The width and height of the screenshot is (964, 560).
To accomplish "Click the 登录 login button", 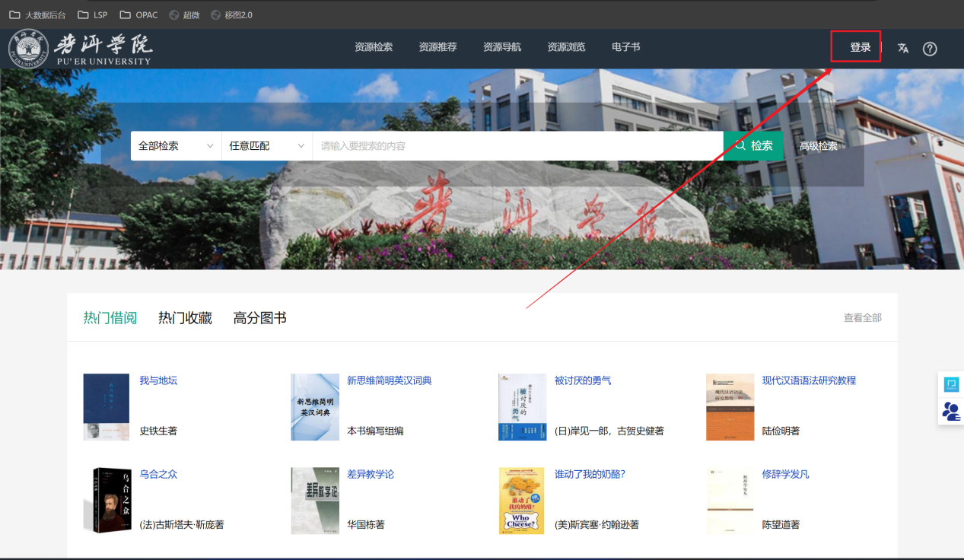I will coord(861,47).
